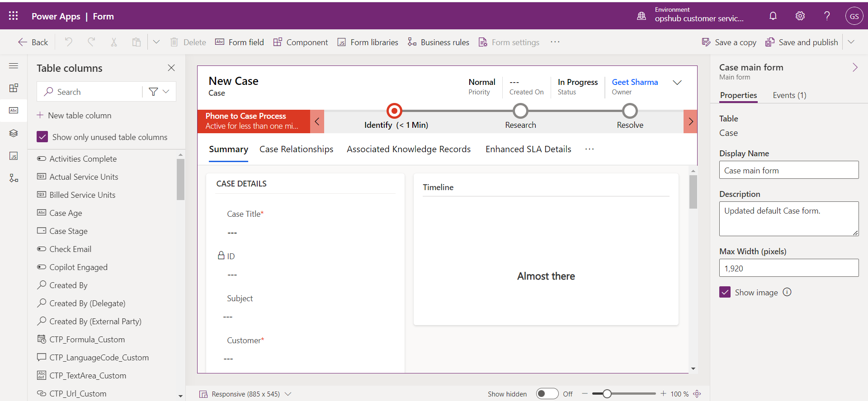Uncheck the Show image checkbox
This screenshot has height=401, width=868.
tap(725, 292)
